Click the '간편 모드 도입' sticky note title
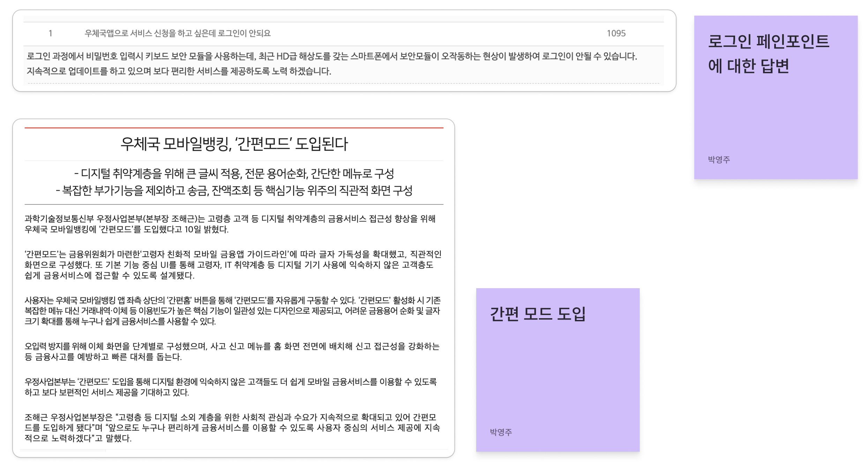Screen dimensions: 868x471 [538, 314]
